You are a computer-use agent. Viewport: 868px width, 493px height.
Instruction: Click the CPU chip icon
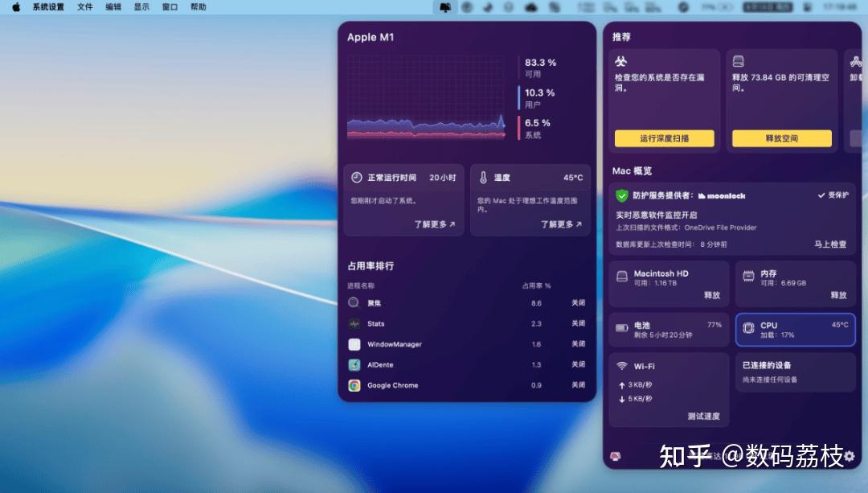click(748, 328)
